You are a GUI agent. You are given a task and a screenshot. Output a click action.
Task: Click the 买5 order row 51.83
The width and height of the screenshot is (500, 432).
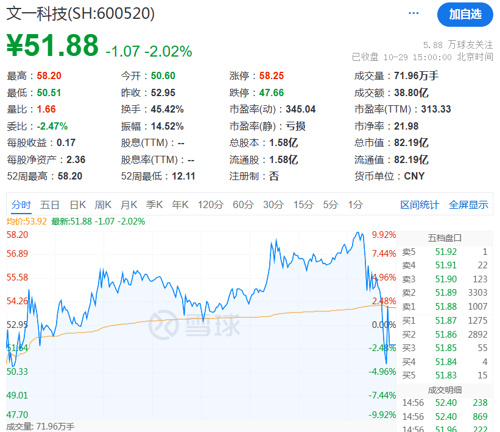(x=445, y=376)
